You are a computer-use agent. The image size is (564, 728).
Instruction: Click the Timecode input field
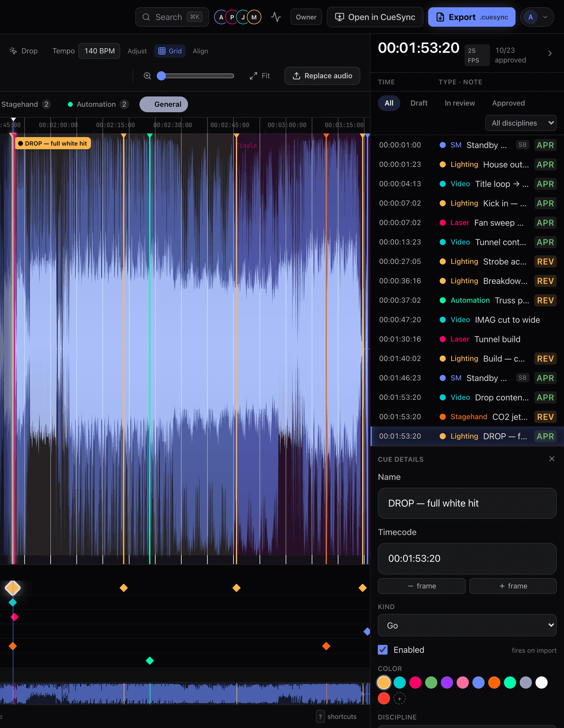pyautogui.click(x=467, y=558)
